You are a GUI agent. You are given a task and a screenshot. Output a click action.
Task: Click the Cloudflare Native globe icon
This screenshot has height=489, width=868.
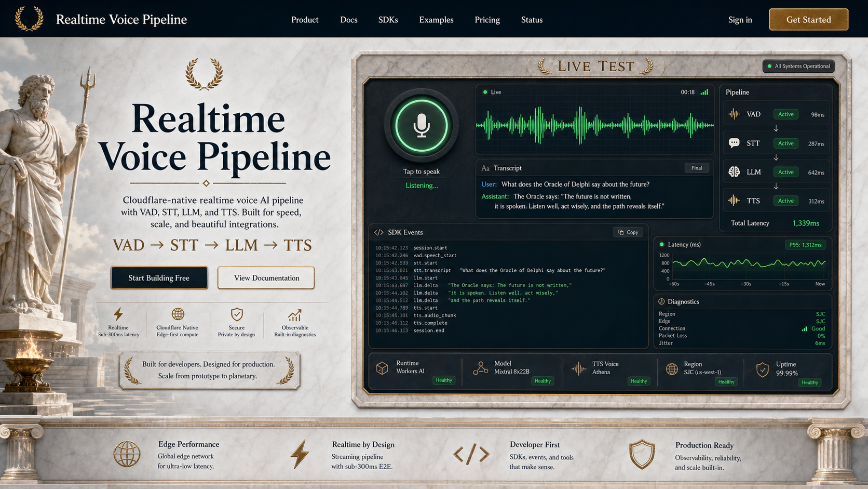(178, 314)
